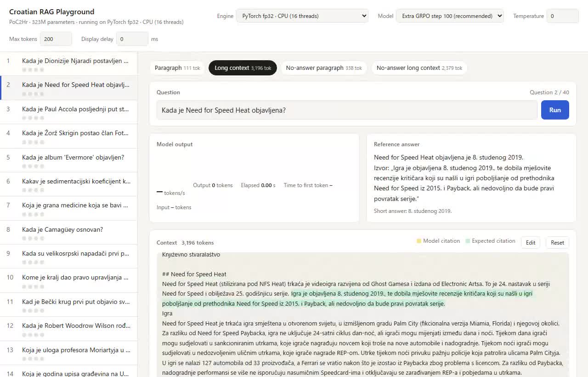Open question 12 about Robert Woodrow Wilson
Viewport: 588px width, 377px height.
pyautogui.click(x=69, y=328)
